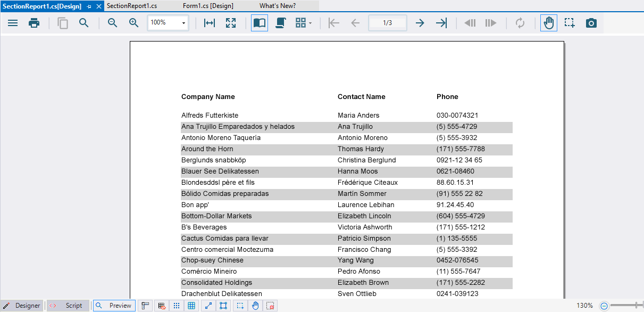
Task: Click the snapshot camera icon
Action: pos(591,23)
